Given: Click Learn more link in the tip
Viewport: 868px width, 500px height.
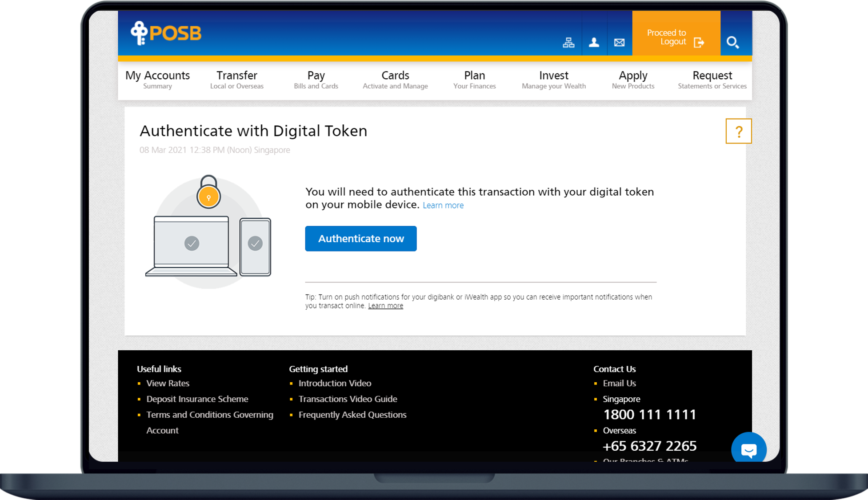Looking at the screenshot, I should 385,306.
